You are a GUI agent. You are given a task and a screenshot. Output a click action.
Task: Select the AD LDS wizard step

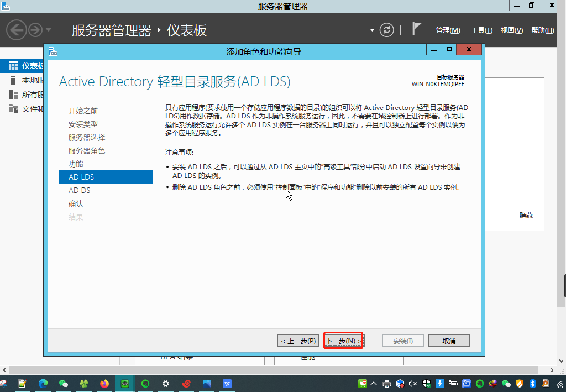click(106, 177)
